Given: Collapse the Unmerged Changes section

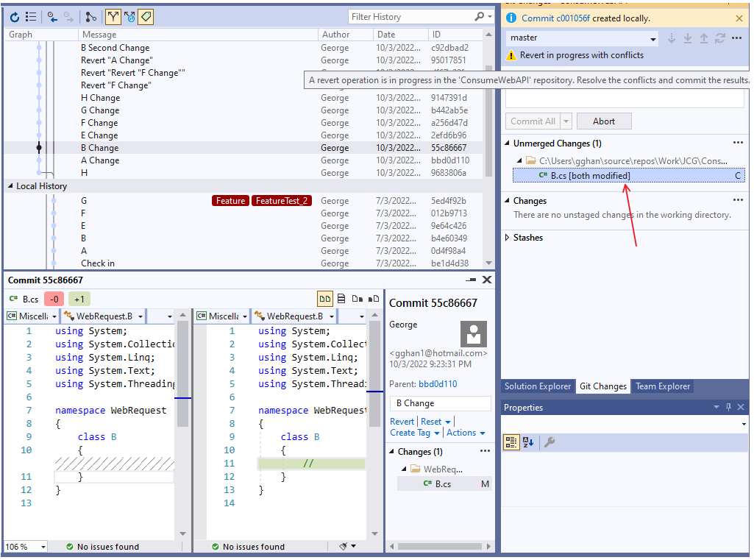Looking at the screenshot, I should 508,143.
